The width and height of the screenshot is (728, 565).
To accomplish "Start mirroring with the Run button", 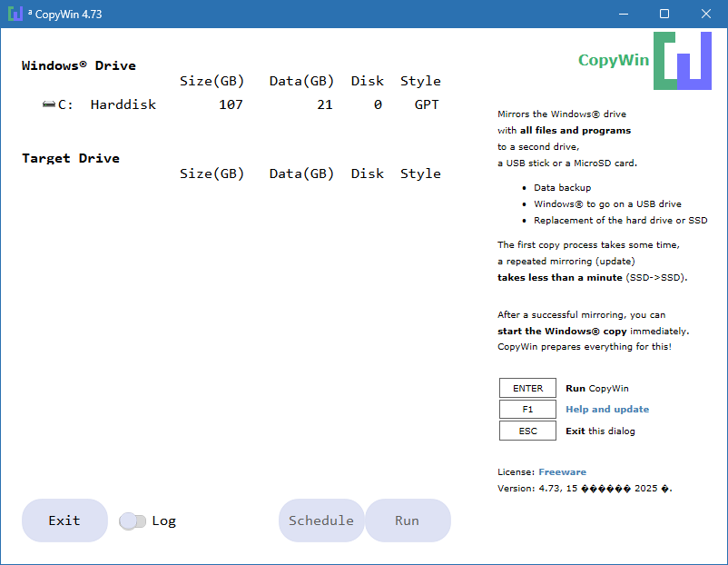I will (408, 520).
